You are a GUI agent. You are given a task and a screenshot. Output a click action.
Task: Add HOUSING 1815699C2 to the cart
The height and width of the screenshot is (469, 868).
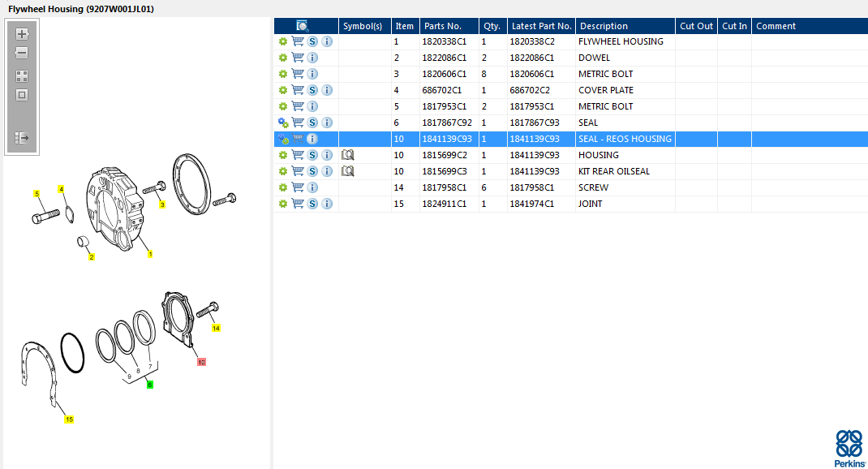click(x=298, y=155)
